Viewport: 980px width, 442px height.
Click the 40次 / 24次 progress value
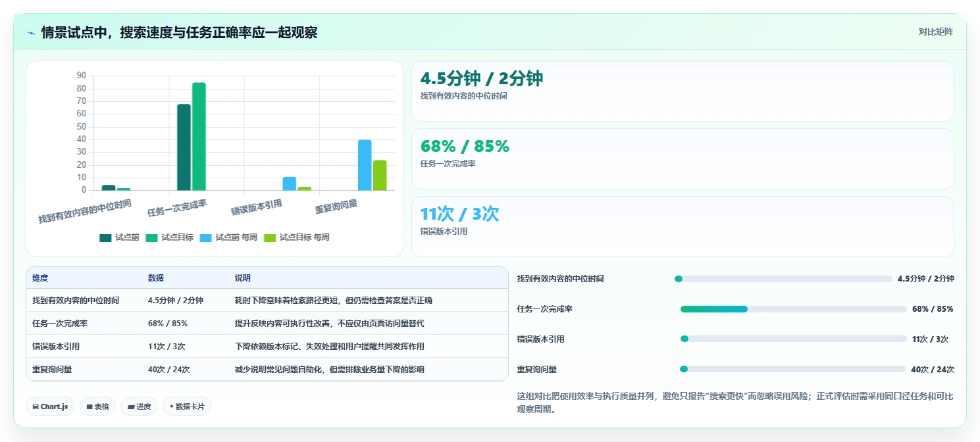pyautogui.click(x=933, y=370)
